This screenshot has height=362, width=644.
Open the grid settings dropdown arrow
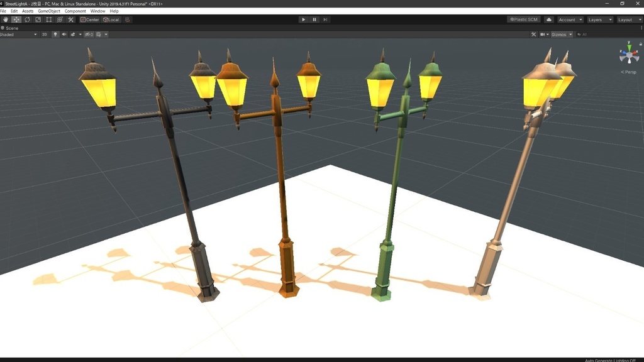pos(106,35)
